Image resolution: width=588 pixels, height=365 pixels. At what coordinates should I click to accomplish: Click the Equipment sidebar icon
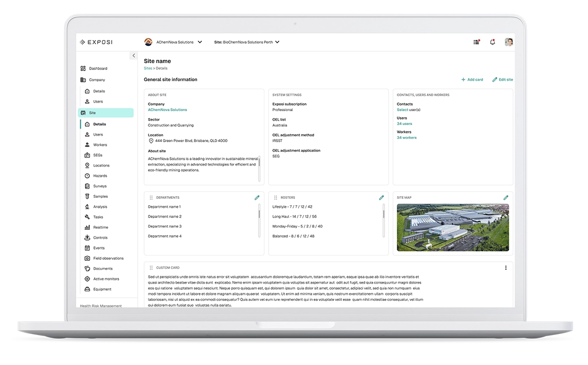[87, 289]
